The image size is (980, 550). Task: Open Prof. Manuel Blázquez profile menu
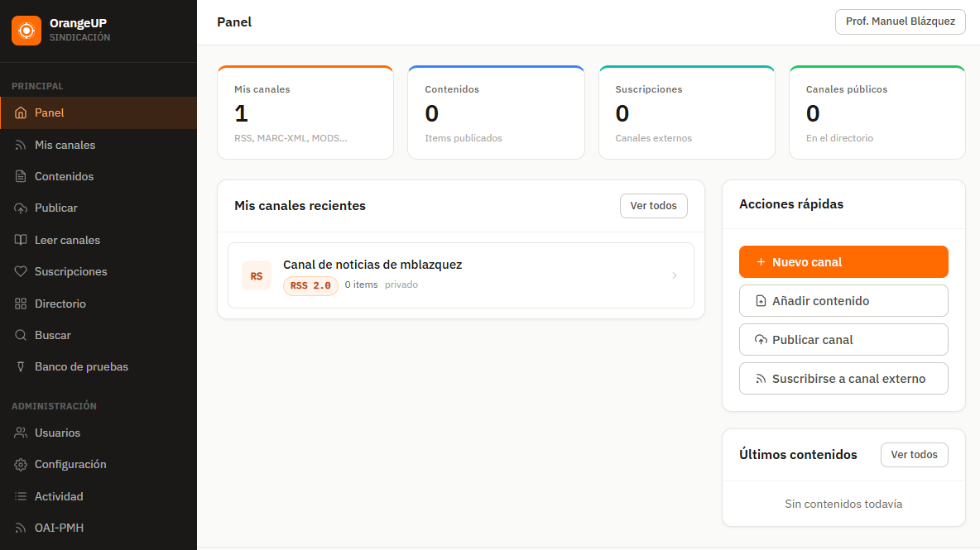(x=900, y=22)
